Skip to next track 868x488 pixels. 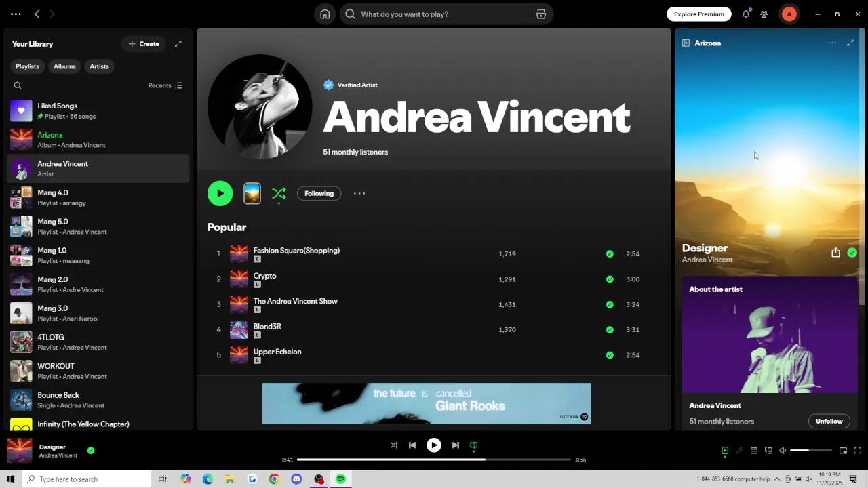pyautogui.click(x=456, y=445)
